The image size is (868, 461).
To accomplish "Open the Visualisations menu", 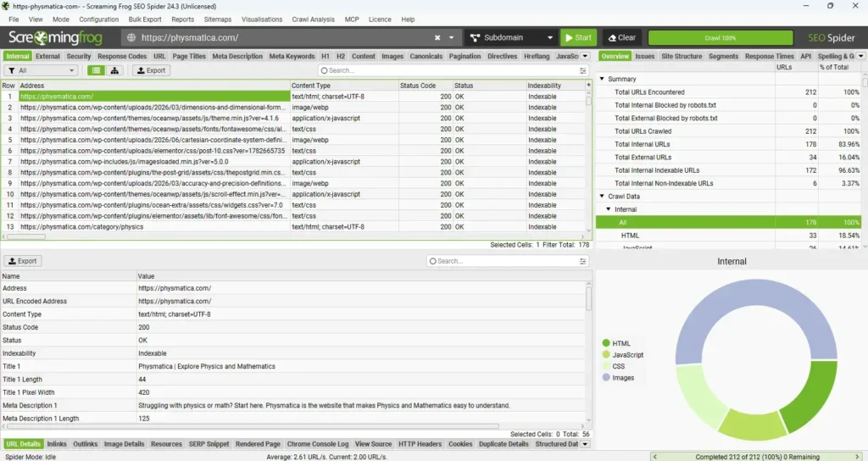I will pos(262,19).
